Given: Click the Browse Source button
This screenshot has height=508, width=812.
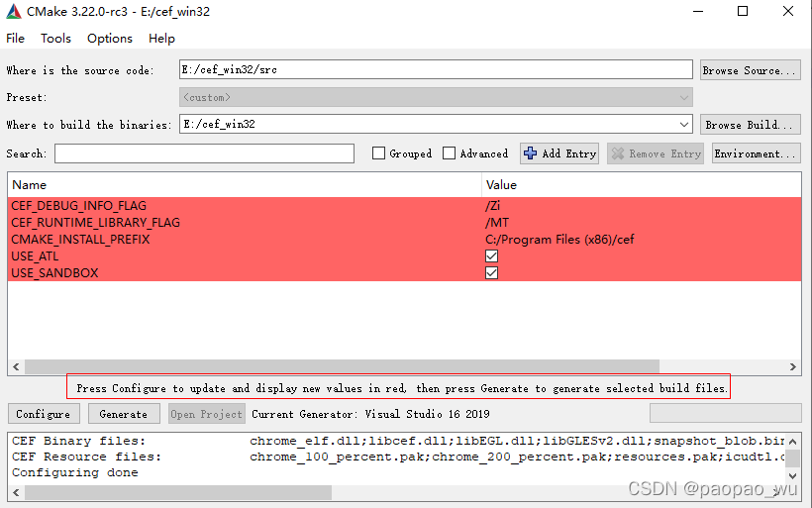Looking at the screenshot, I should click(751, 70).
